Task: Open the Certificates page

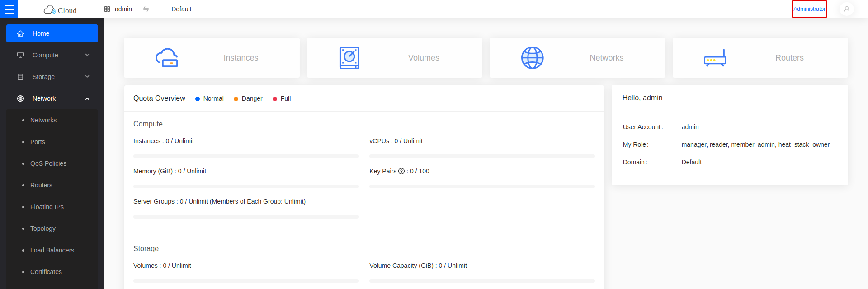Action: click(x=46, y=272)
